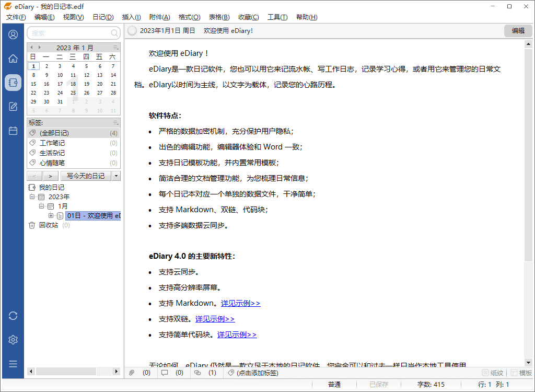535x392 pixels.
Task: Click the weather icon beside the date
Action: click(132, 31)
